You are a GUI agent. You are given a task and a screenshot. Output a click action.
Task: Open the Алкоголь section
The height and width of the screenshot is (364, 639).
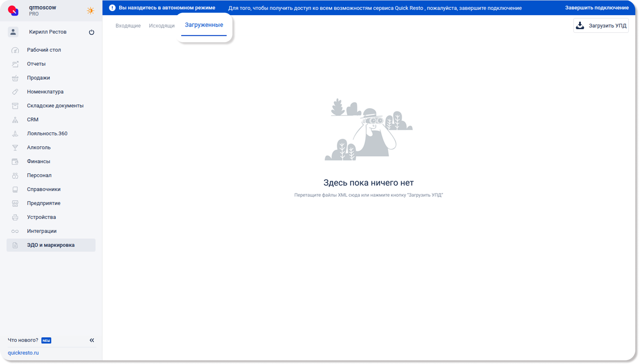39,148
